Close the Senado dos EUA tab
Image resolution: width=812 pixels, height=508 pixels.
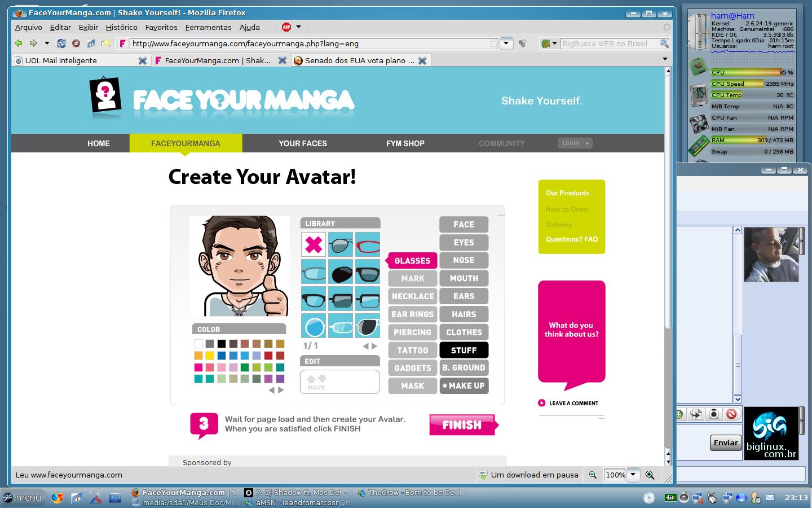point(422,60)
